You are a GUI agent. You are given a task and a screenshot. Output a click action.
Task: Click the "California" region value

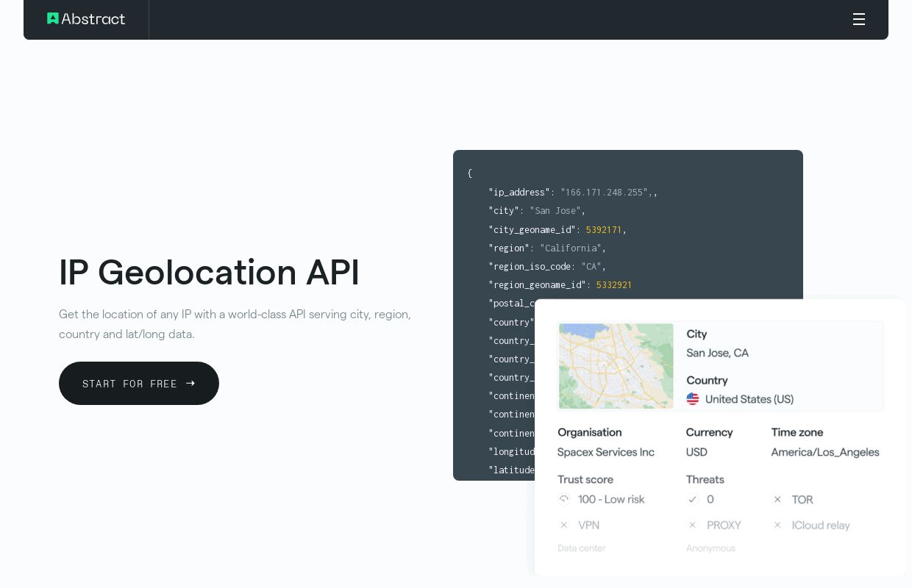pyautogui.click(x=571, y=248)
